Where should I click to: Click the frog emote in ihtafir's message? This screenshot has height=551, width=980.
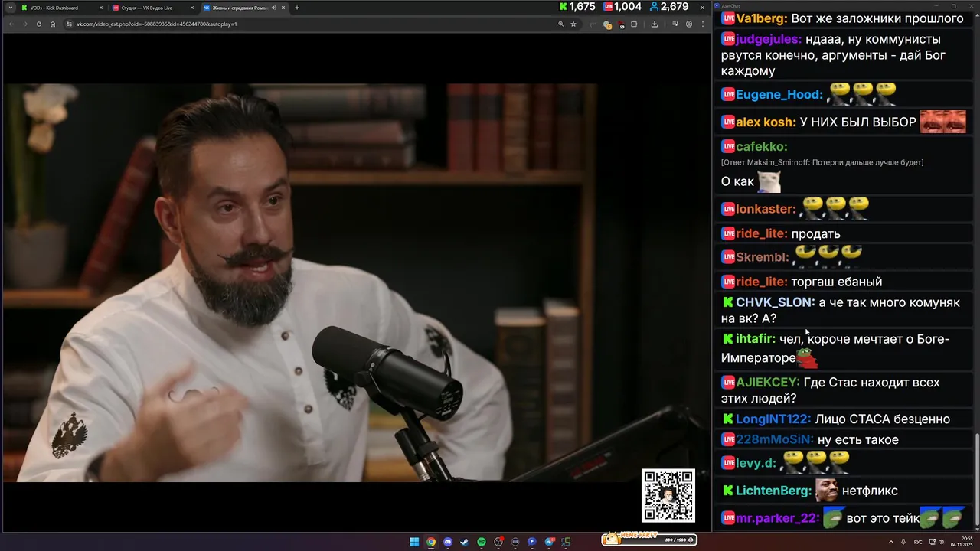point(808,358)
